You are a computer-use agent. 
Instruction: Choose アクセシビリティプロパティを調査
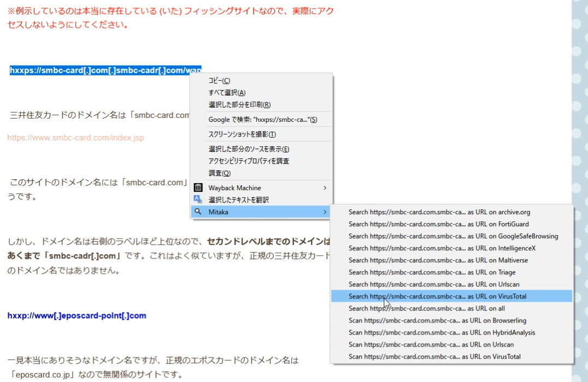coord(261,161)
